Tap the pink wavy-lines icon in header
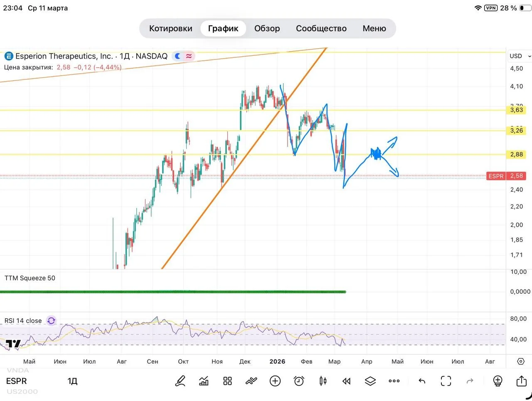Image resolution: width=532 pixels, height=401 pixels. (x=189, y=56)
